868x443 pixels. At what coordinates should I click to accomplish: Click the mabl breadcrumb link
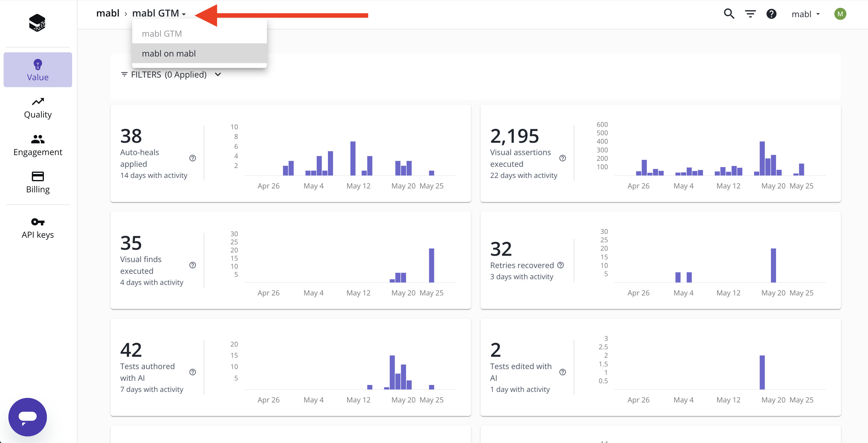point(108,13)
